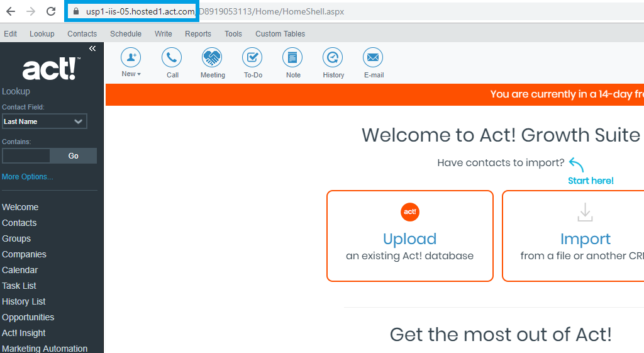Click the New contact icon
Viewport: 644px width, 353px height.
(131, 58)
